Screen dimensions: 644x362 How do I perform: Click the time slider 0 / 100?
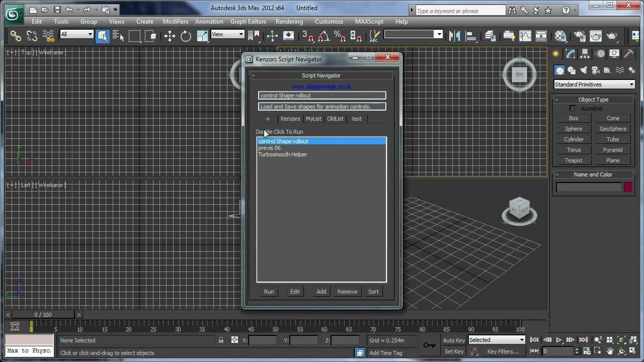pyautogui.click(x=43, y=315)
